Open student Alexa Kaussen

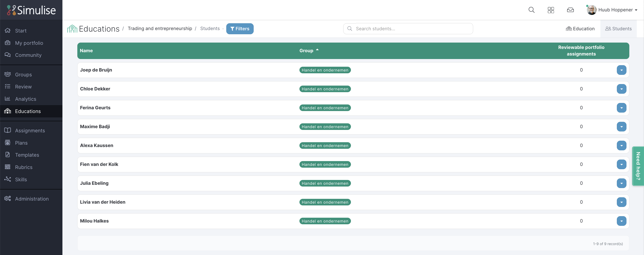97,145
